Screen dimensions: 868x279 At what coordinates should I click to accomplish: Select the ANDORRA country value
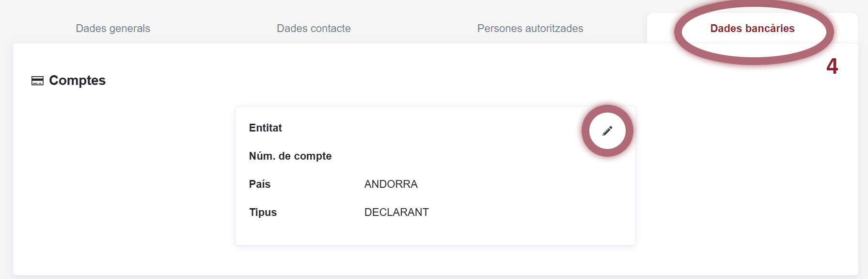point(391,184)
